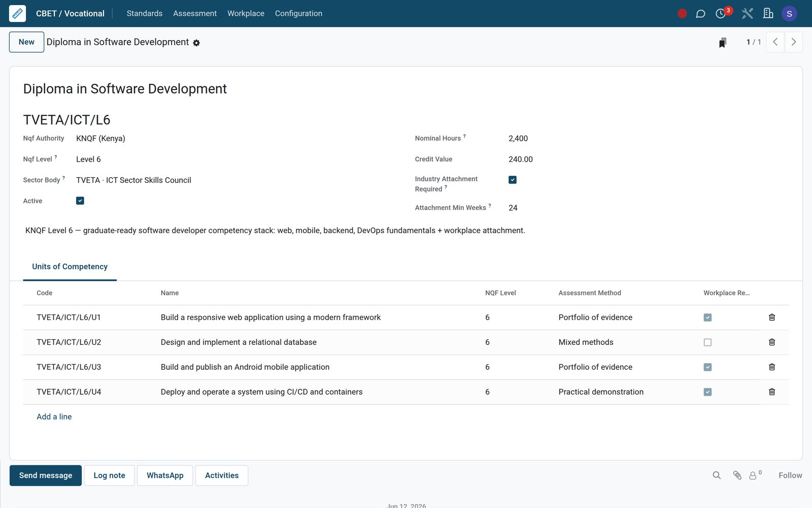
Task: Open the Standards menu
Action: pyautogui.click(x=145, y=14)
